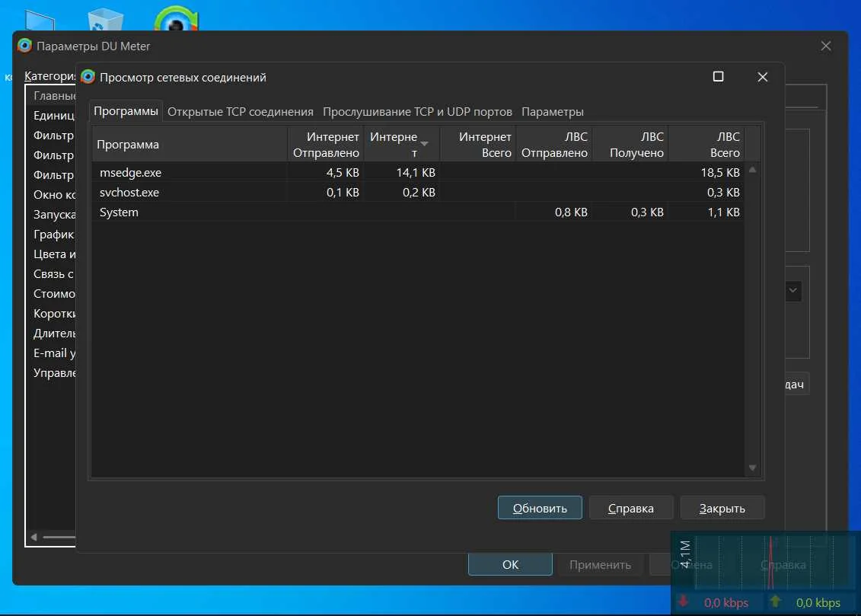
Task: Click the 1,1 KB total for System
Action: click(723, 212)
